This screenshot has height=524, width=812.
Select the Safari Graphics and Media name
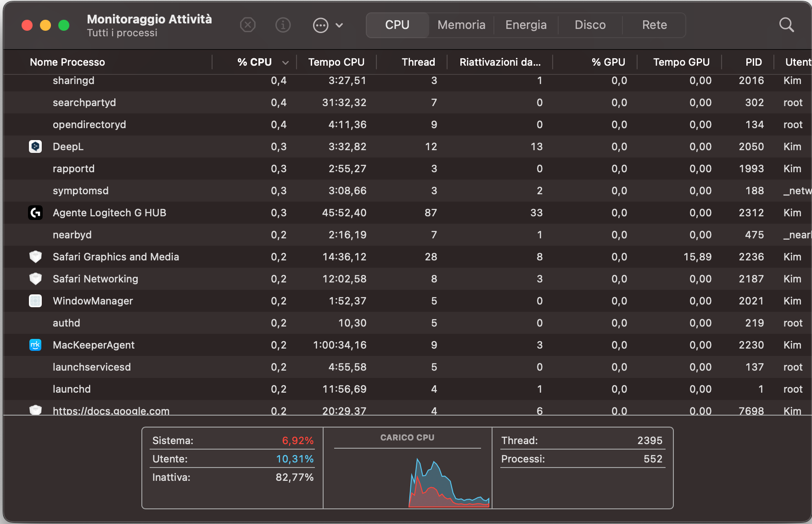click(116, 257)
